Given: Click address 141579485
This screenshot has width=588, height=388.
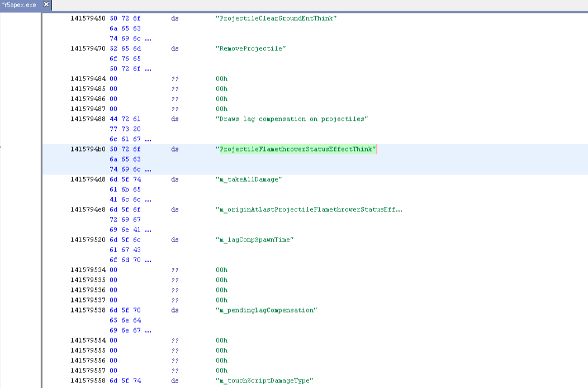Looking at the screenshot, I should pyautogui.click(x=88, y=89).
